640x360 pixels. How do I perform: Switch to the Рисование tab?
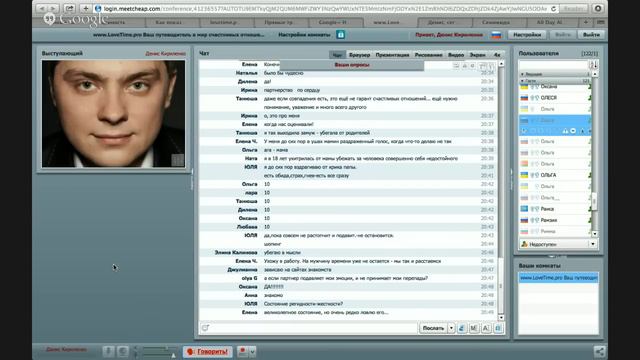[428, 55]
